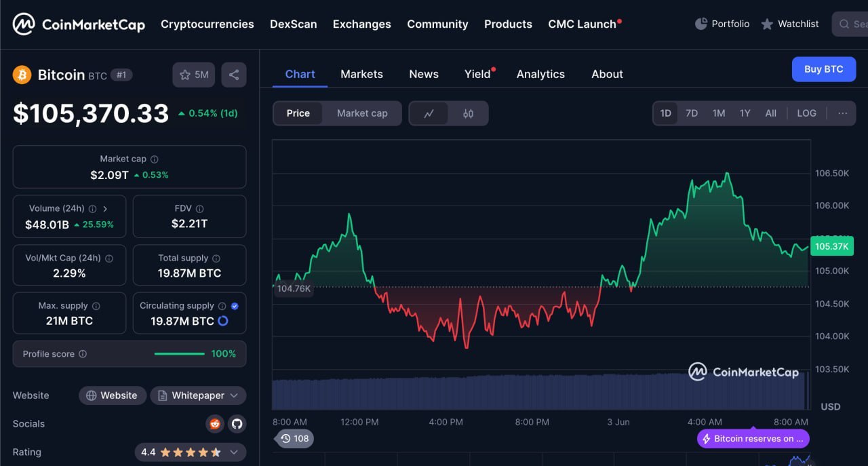This screenshot has height=466, width=868.
Task: Open the Cryptocurrencies menu
Action: point(208,24)
